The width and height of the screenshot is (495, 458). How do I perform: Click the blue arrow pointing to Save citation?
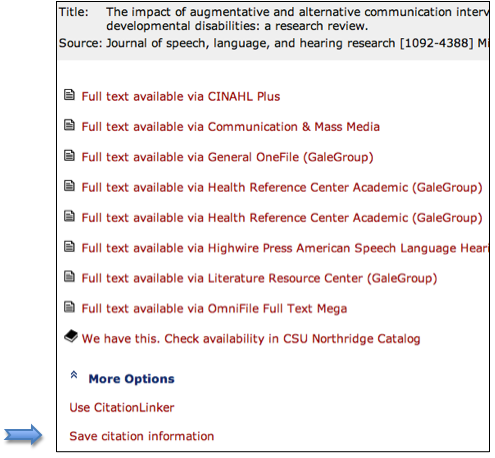[23, 435]
